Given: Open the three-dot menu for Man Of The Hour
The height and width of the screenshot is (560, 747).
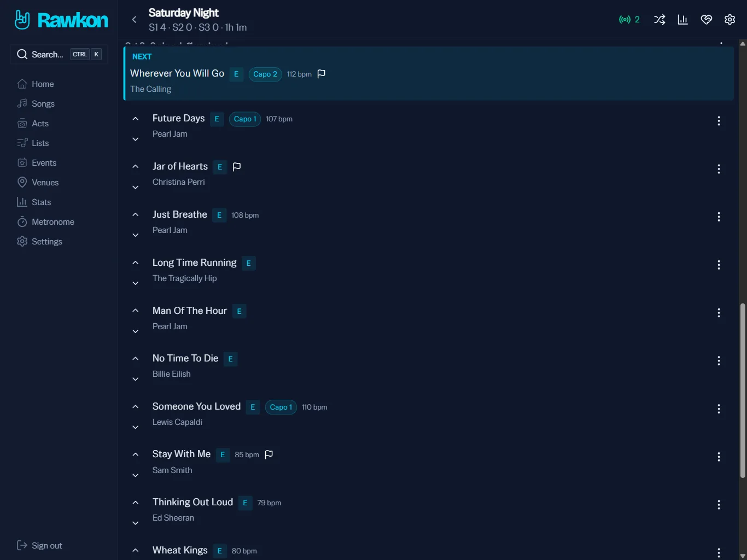Looking at the screenshot, I should (x=719, y=313).
